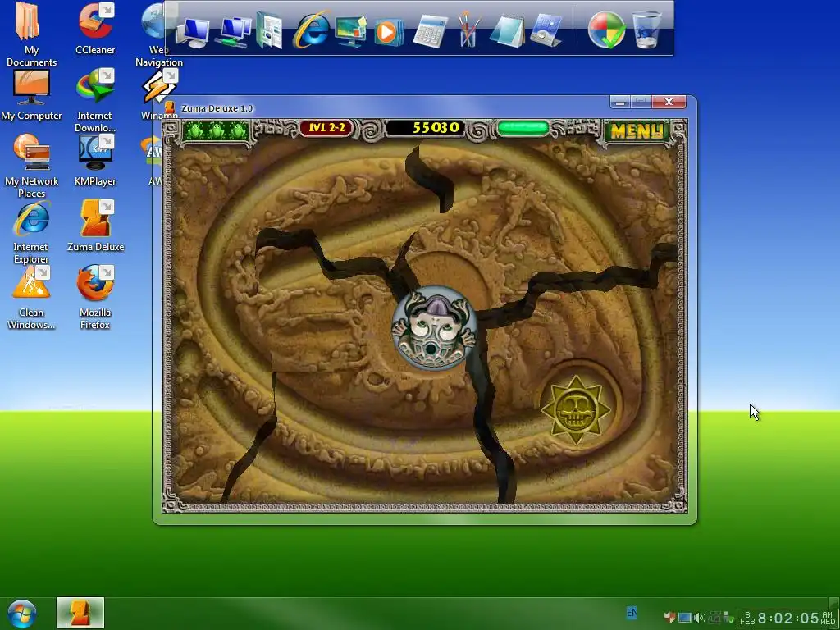Click the golden skull emblem
840x630 pixels.
576,410
